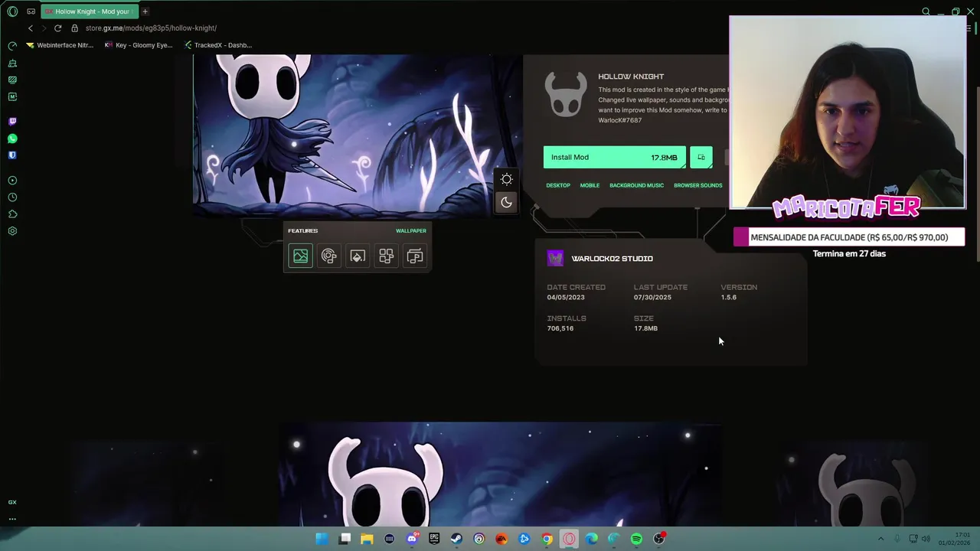
Task: Select the browser sounds feature icon
Action: click(x=329, y=256)
